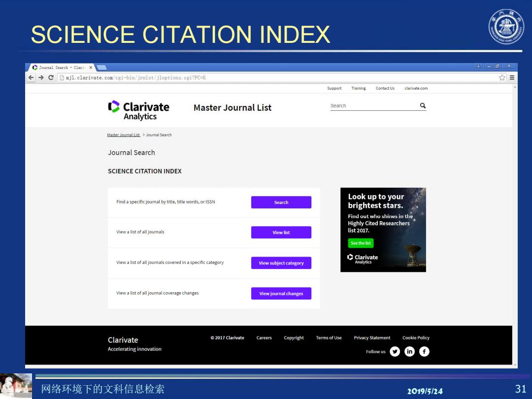Click the Master Journal List heading
The width and height of the screenshot is (532, 399).
233,107
